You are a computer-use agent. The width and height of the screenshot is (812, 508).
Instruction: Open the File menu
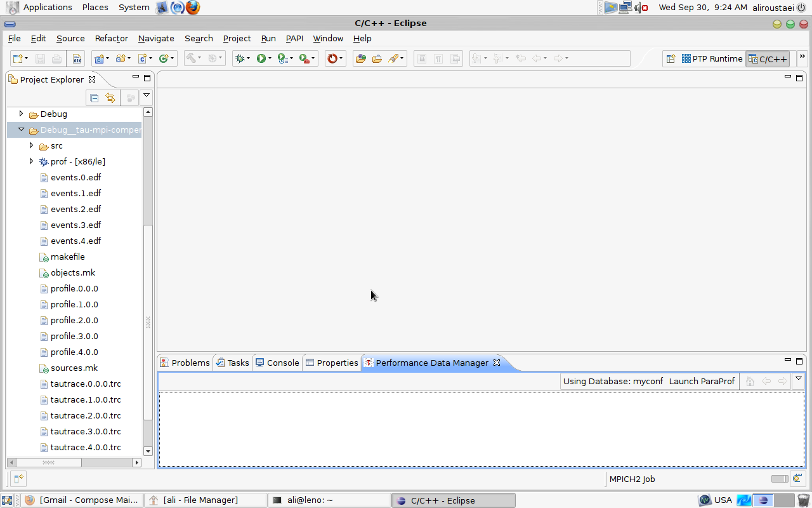tap(14, 38)
